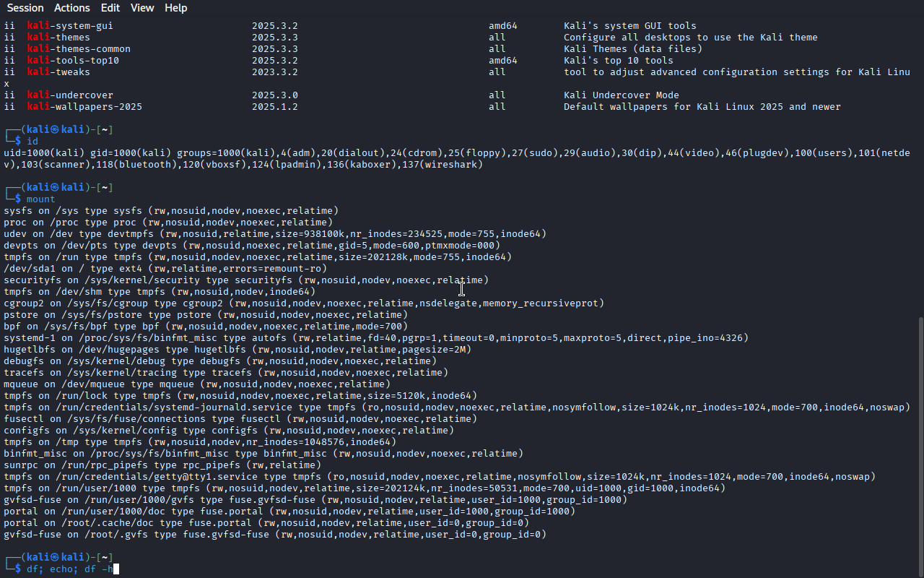Click the 'getty@tty1.service' credentials mount line

click(x=440, y=477)
